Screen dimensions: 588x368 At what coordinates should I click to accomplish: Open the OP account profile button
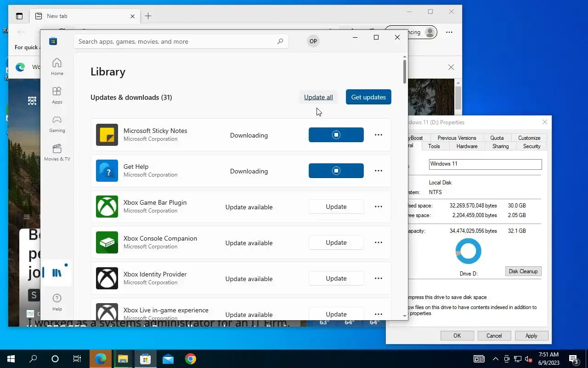click(313, 41)
